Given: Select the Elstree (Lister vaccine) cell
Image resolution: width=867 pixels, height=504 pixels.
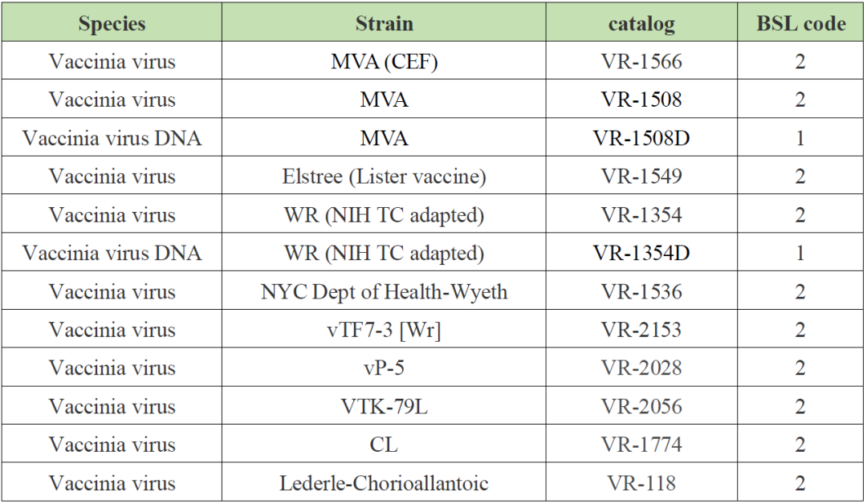Looking at the screenshot, I should [x=384, y=177].
